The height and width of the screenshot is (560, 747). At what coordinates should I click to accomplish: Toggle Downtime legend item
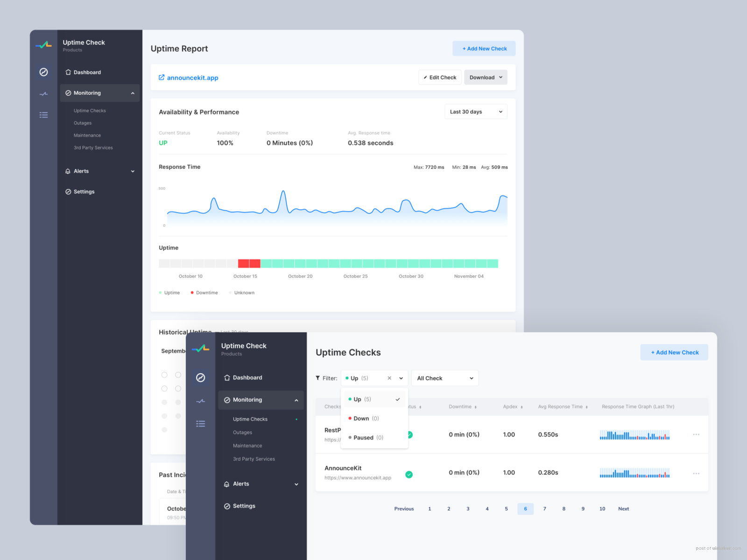tap(204, 293)
